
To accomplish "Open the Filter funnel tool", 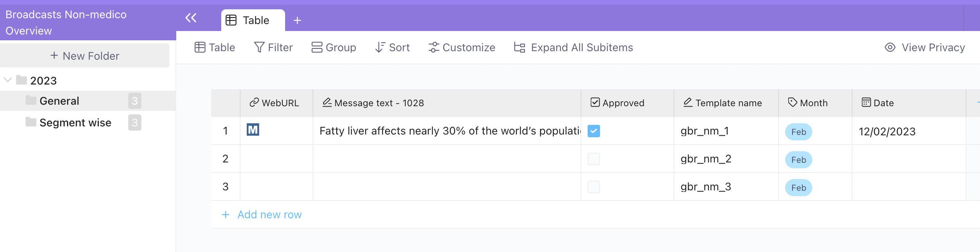I will (273, 47).
